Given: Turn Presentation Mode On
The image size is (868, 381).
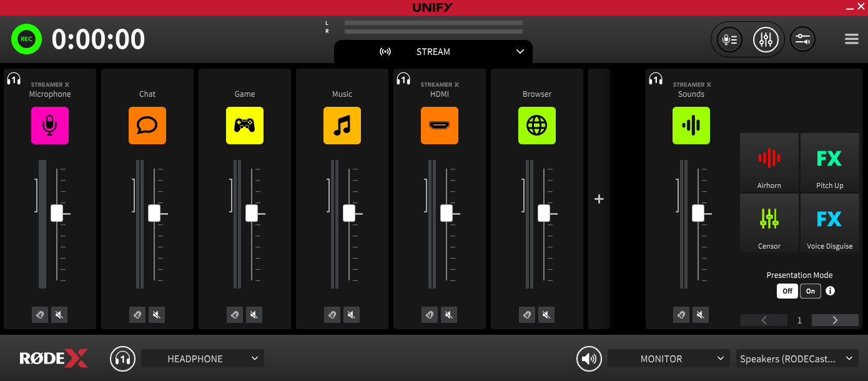Looking at the screenshot, I should point(811,291).
